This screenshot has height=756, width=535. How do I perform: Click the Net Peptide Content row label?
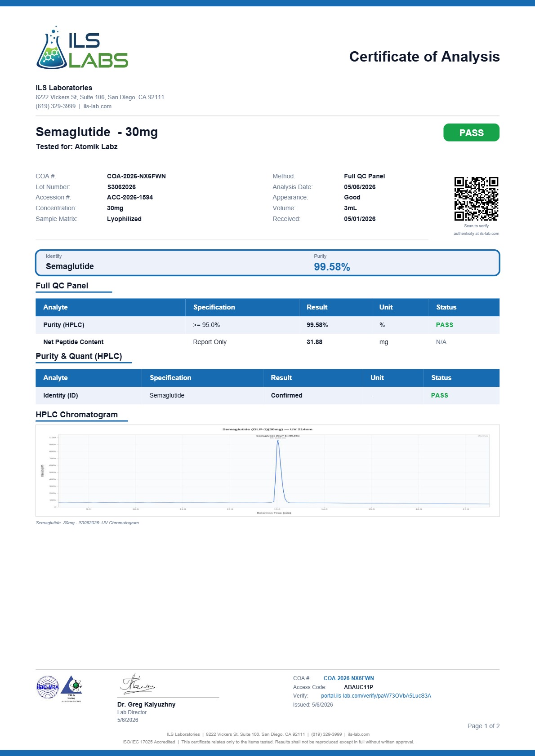[73, 342]
